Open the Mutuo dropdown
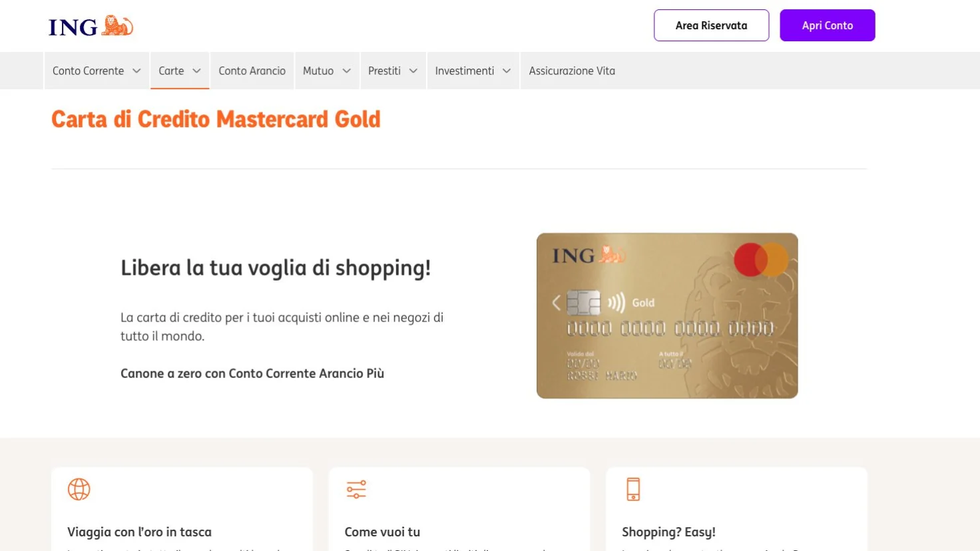This screenshot has height=551, width=980. [x=327, y=70]
